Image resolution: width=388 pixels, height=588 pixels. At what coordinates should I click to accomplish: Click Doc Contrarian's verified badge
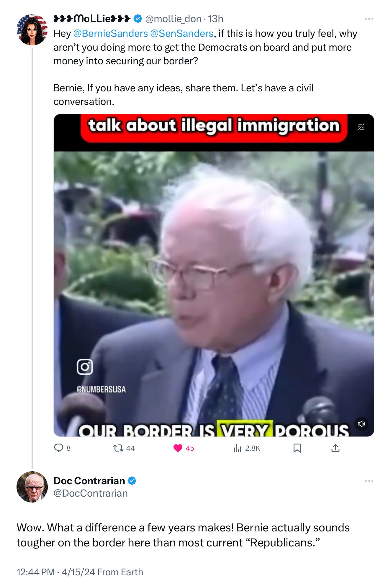click(x=132, y=481)
